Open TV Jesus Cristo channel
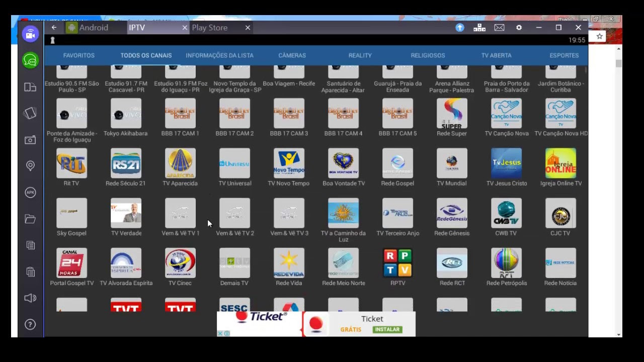Image resolution: width=644 pixels, height=362 pixels. (x=506, y=163)
